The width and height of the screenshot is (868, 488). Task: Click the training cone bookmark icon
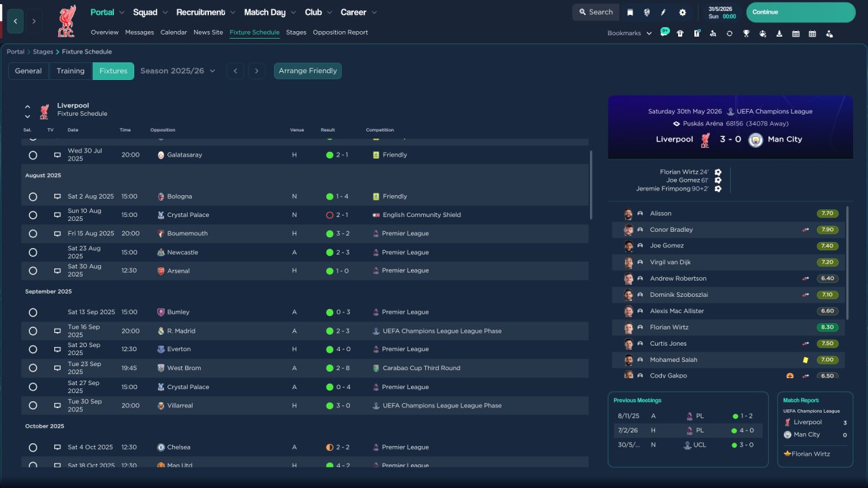click(779, 33)
